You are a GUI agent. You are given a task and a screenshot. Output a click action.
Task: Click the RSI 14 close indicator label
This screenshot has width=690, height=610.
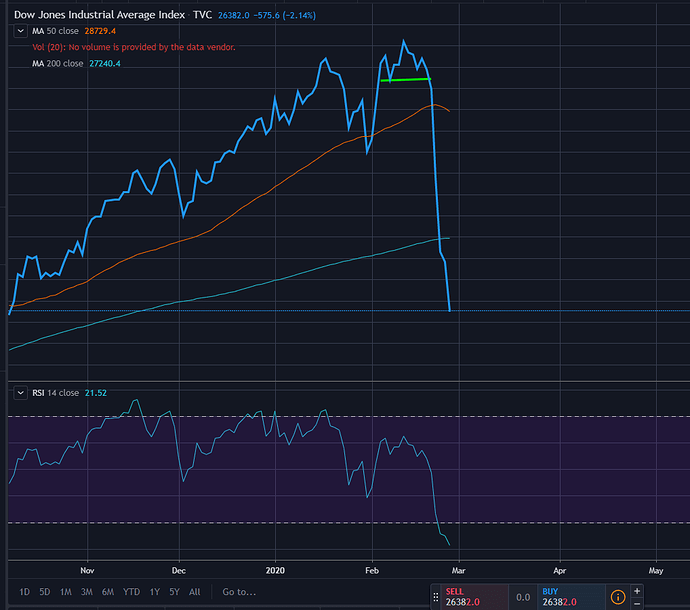click(55, 393)
